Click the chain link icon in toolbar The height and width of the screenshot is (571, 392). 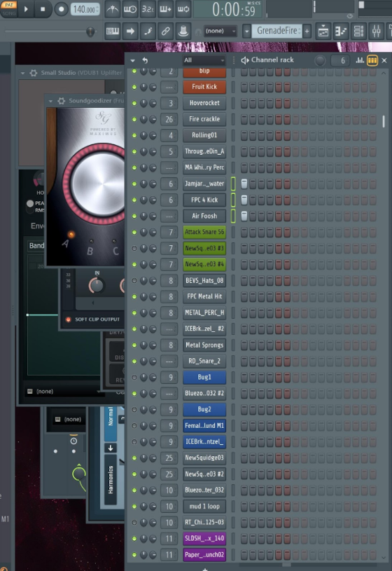[x=165, y=32]
